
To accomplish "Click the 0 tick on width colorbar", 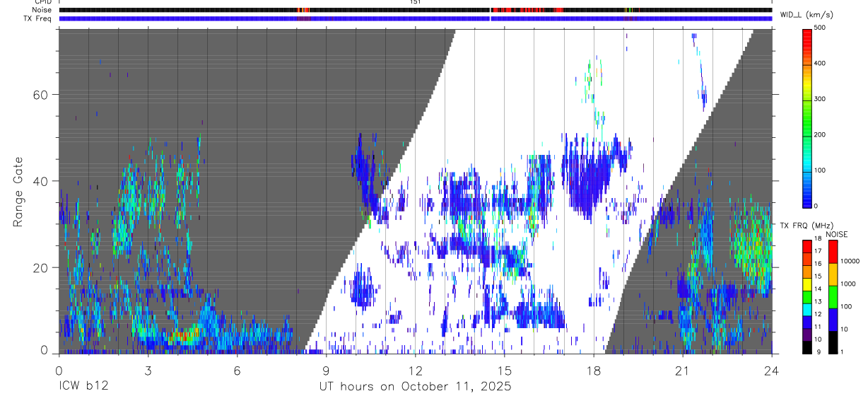I will (x=816, y=206).
